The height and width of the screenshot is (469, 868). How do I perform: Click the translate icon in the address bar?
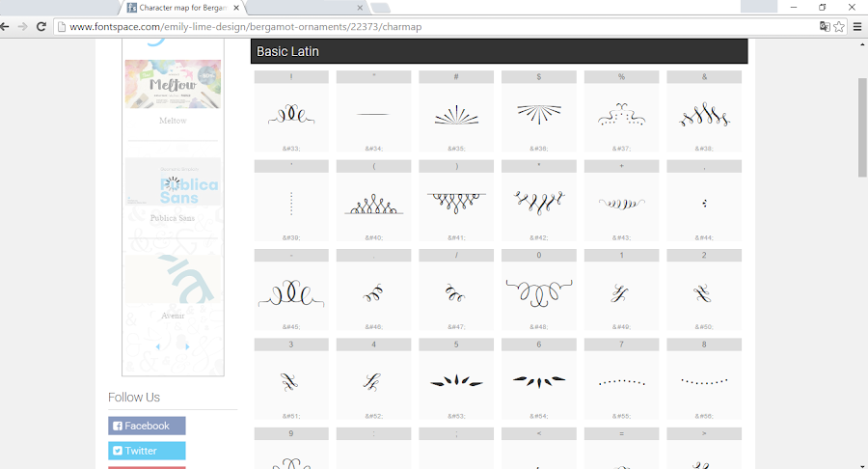pos(825,27)
